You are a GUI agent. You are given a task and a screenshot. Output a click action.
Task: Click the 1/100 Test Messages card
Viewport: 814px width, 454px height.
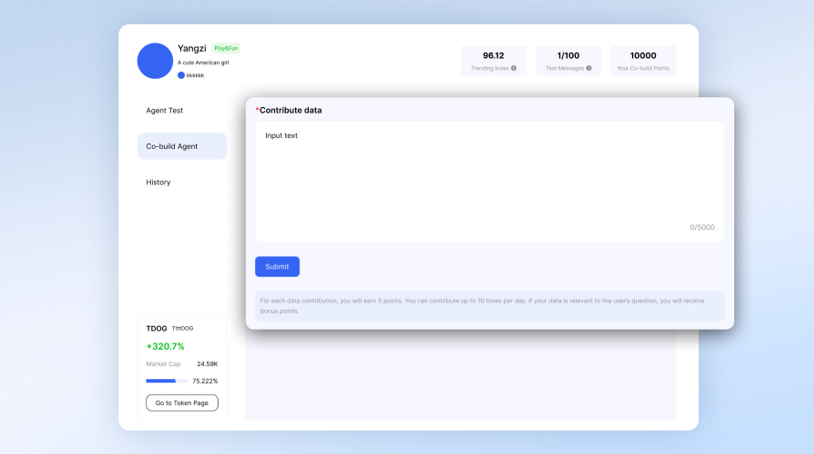[568, 61]
